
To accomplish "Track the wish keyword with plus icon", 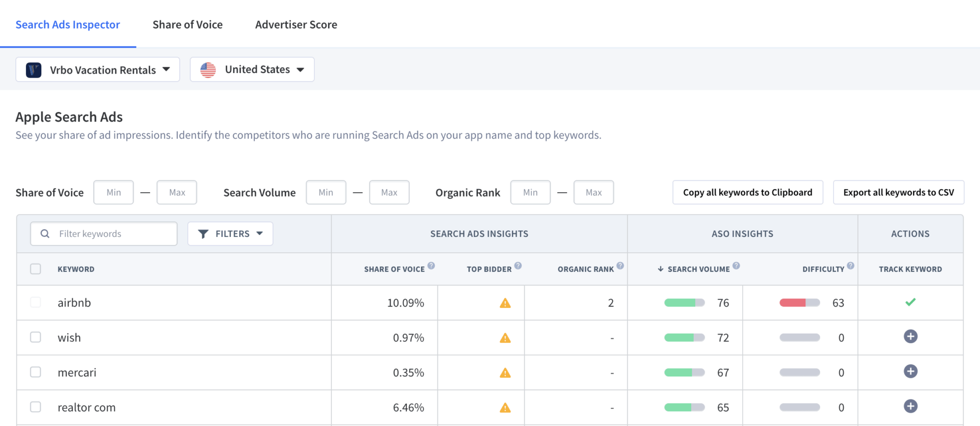I will (911, 337).
